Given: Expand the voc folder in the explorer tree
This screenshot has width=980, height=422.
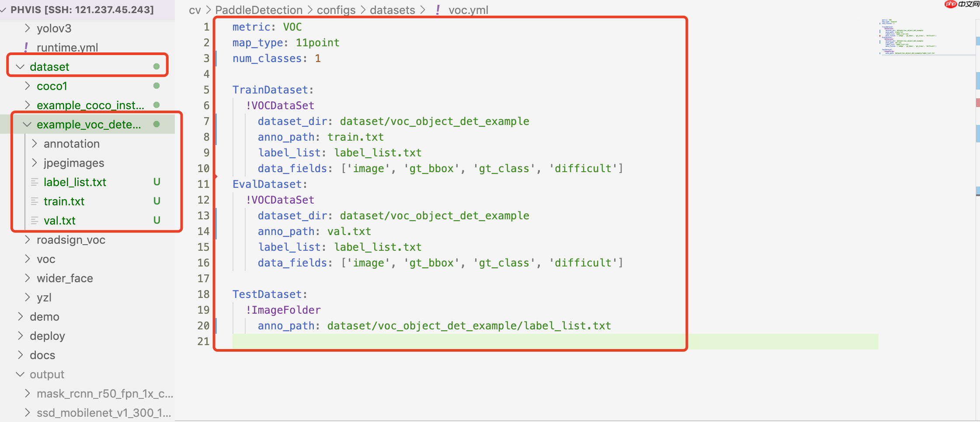Looking at the screenshot, I should 28,259.
